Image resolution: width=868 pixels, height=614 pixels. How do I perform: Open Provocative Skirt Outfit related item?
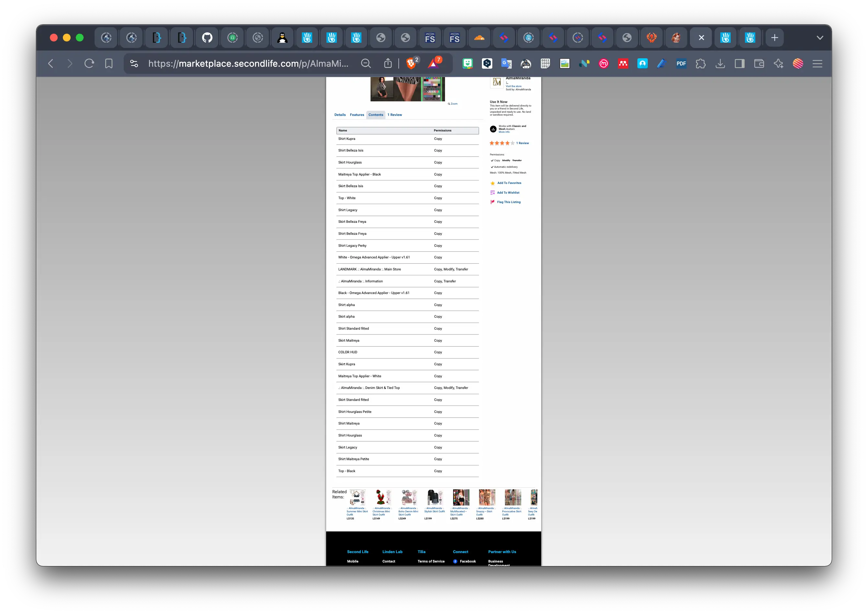[x=512, y=511]
